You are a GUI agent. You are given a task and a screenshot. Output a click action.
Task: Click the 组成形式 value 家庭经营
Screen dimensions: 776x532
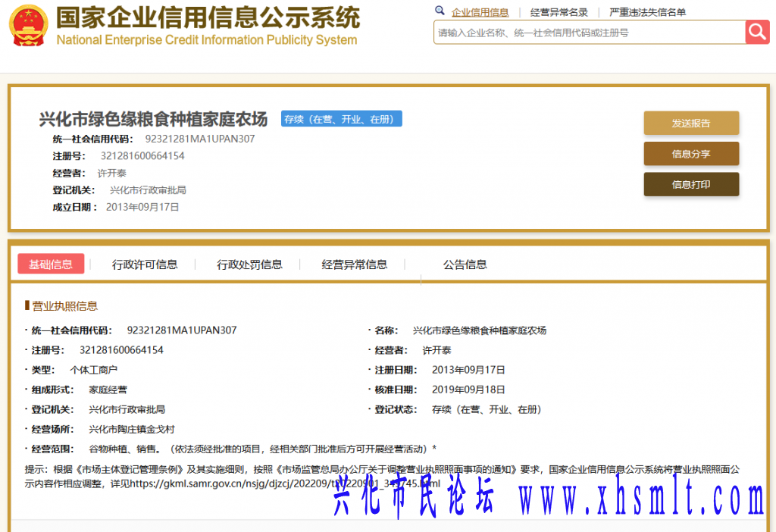[108, 390]
